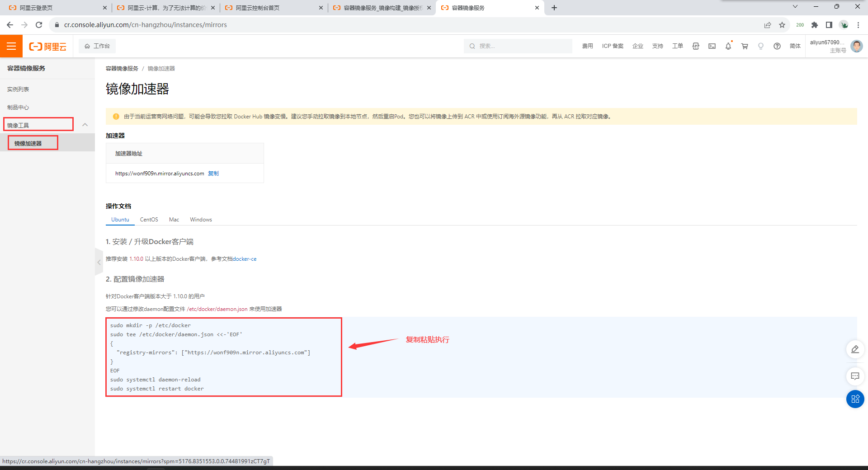Open the browser extensions puzzle icon
This screenshot has height=470, width=868.
[x=815, y=25]
